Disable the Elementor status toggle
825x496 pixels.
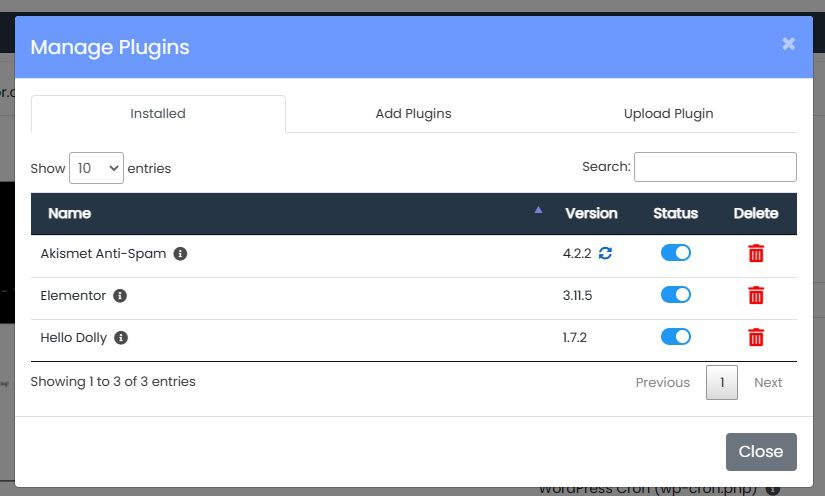coord(676,295)
